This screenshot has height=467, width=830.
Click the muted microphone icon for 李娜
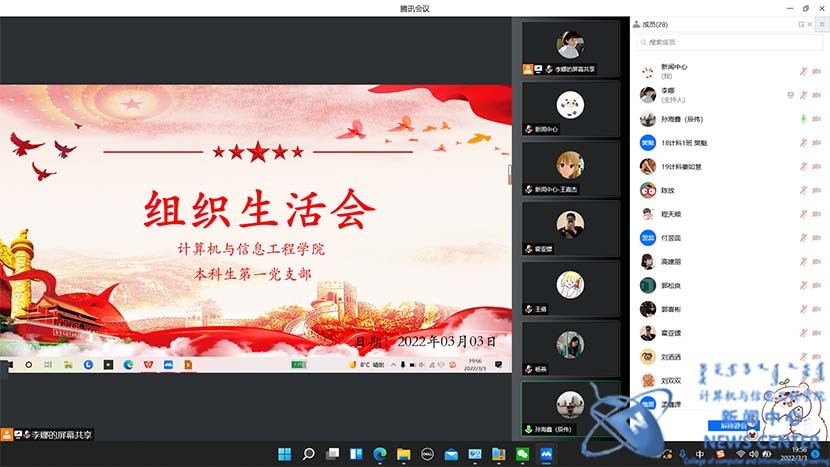(x=802, y=95)
